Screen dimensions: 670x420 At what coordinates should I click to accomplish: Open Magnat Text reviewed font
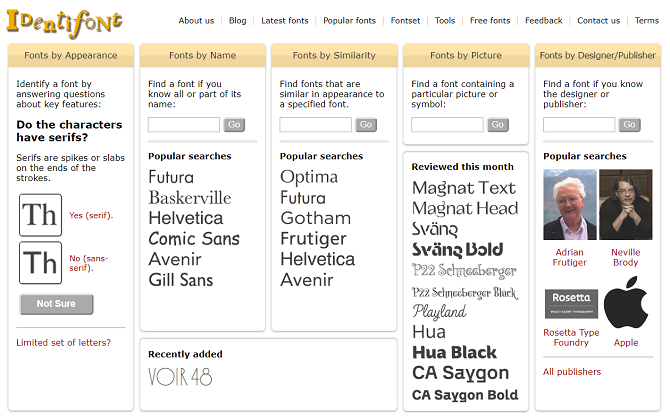(x=464, y=188)
